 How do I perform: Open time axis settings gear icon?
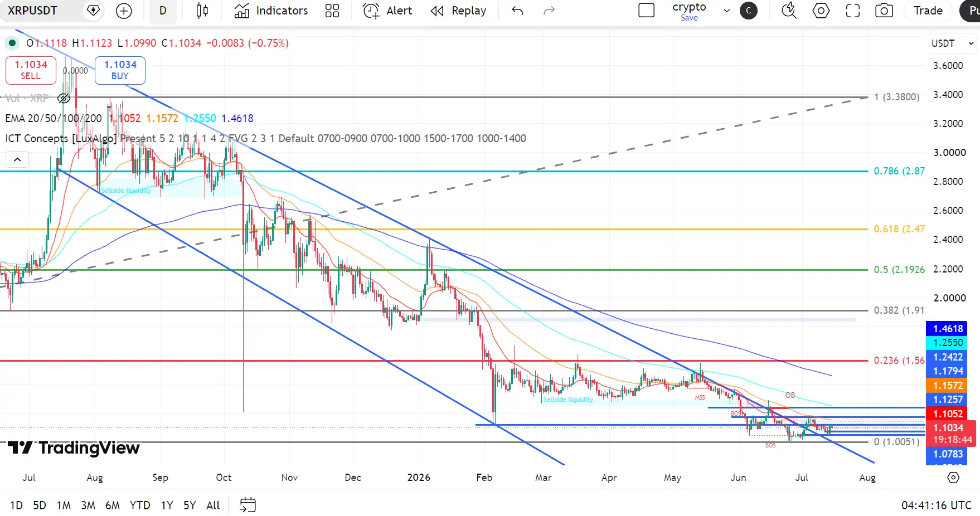(953, 478)
